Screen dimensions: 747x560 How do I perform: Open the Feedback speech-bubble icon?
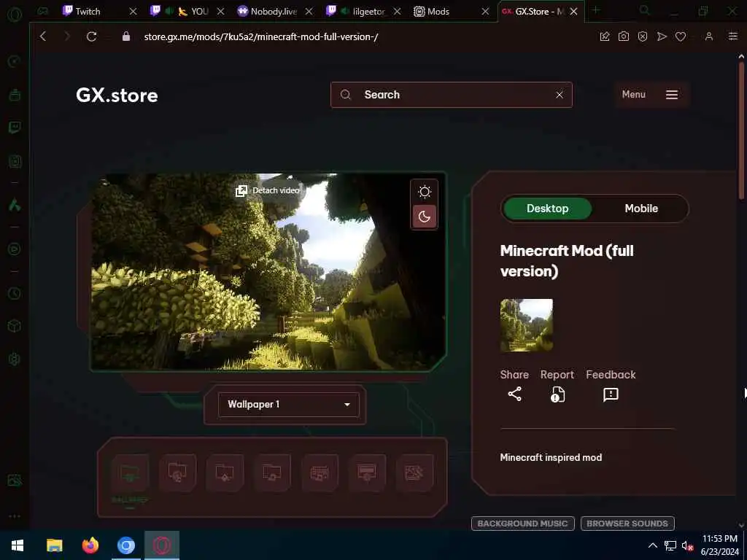pos(611,394)
